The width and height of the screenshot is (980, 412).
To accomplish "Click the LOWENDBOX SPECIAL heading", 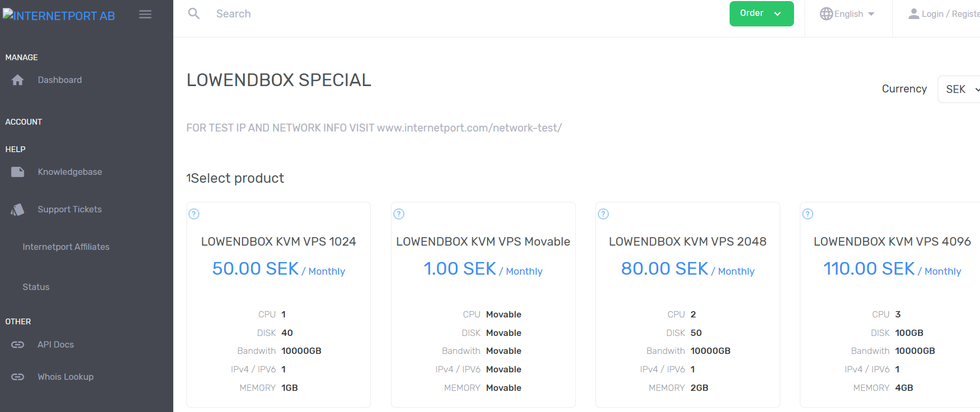I will pyautogui.click(x=279, y=80).
